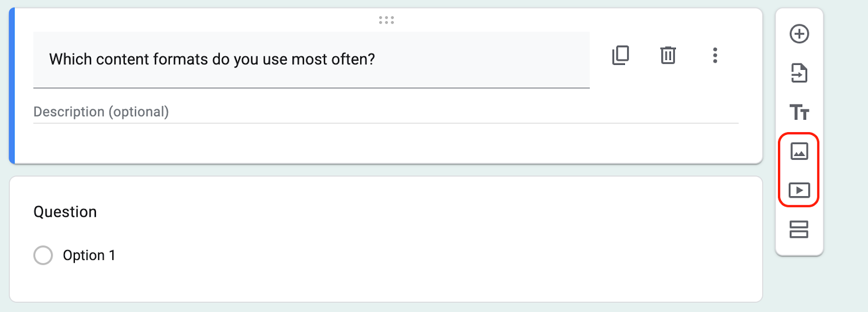Click the Question title placeholder
Viewport: 868px width, 312px height.
pyautogui.click(x=65, y=211)
